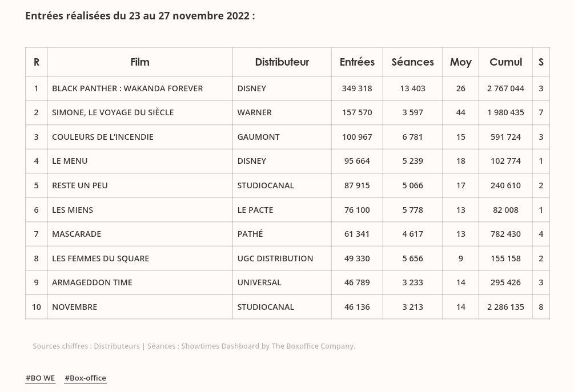Click the Cumul column header
This screenshot has width=574, height=392.
505,62
